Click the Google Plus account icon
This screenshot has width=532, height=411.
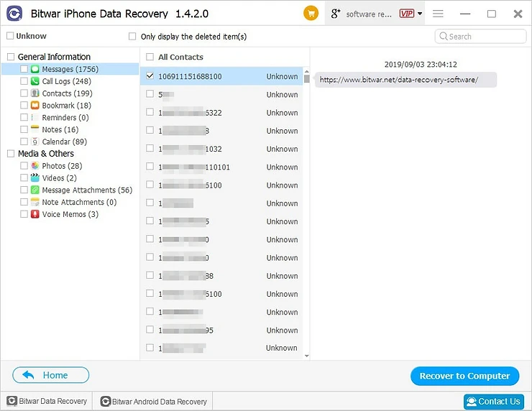335,14
